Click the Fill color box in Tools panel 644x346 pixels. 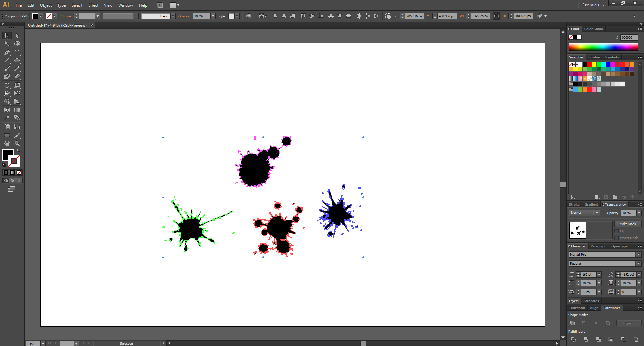[x=7, y=155]
